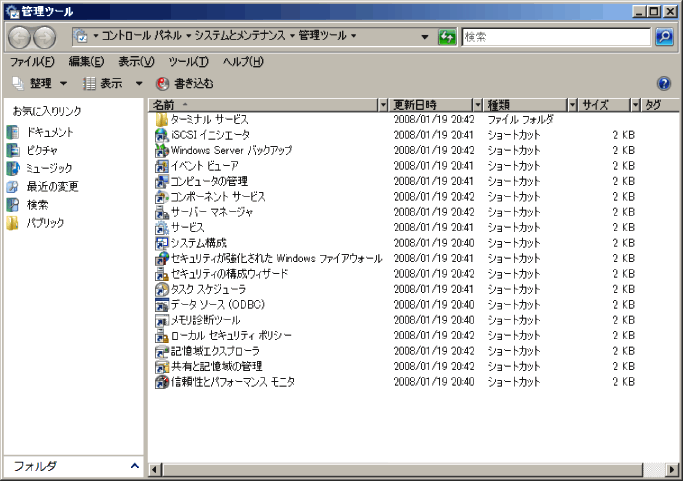Select the Windows Server バックアップ icon

[162, 150]
